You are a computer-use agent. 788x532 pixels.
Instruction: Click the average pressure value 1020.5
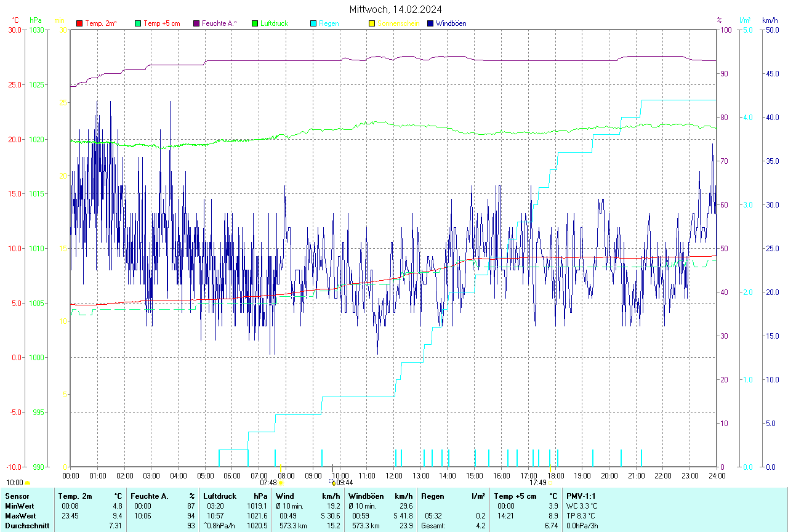[257, 526]
